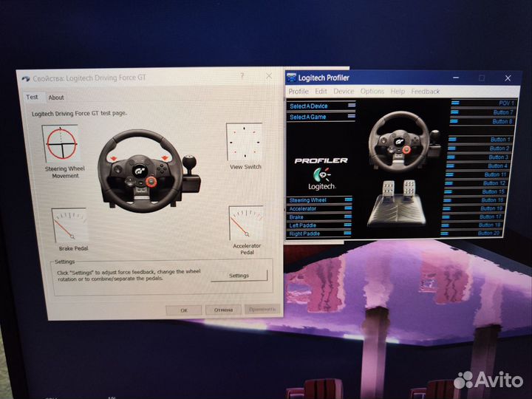Open the Accelerator axis assignment
This screenshot has height=399, width=532.
[320, 208]
